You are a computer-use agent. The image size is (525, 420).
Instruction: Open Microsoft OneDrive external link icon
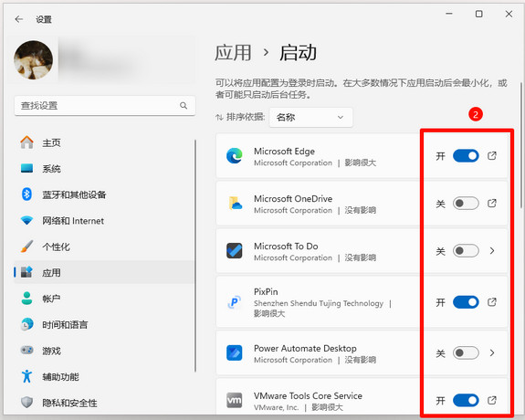[492, 203]
